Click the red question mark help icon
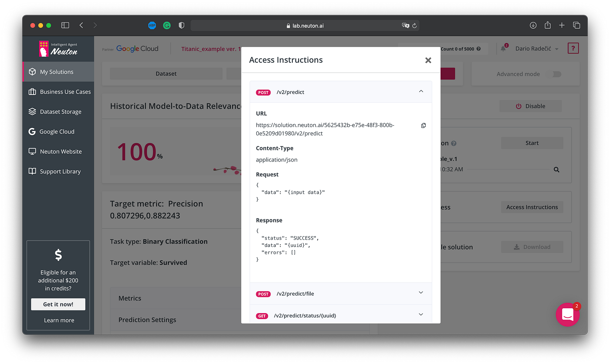Screen dimensions: 610x364 (x=573, y=48)
